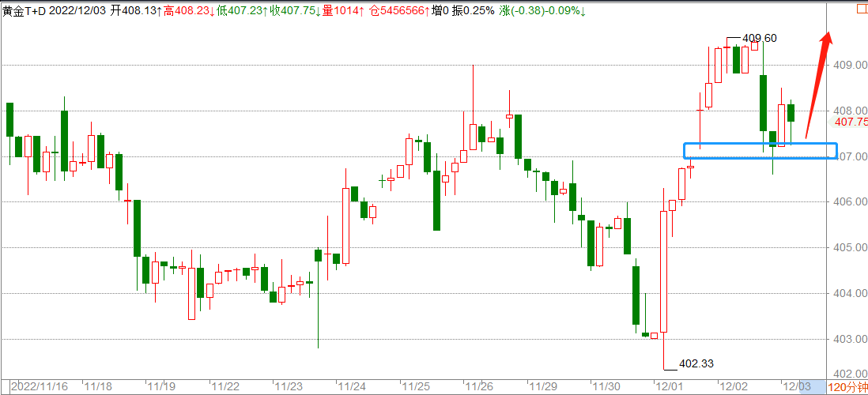Click the 402.00 price axis label
Viewport: 868px width, 395px height.
coord(851,374)
